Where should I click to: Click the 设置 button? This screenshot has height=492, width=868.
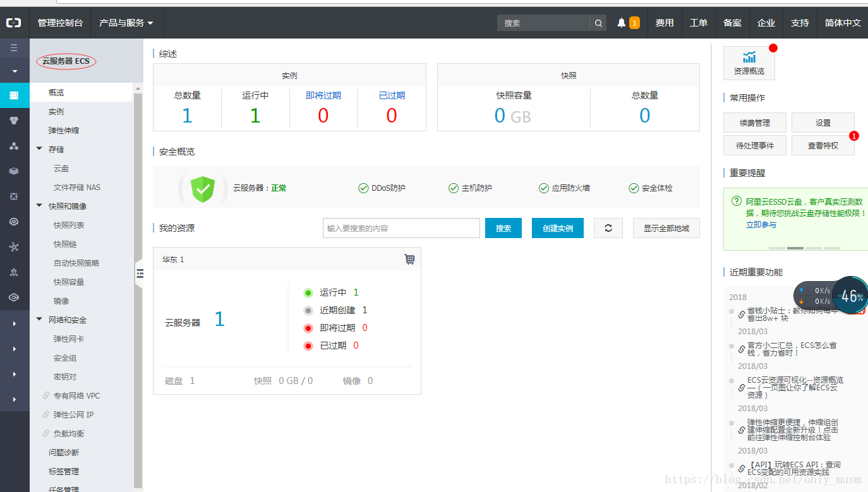(823, 123)
